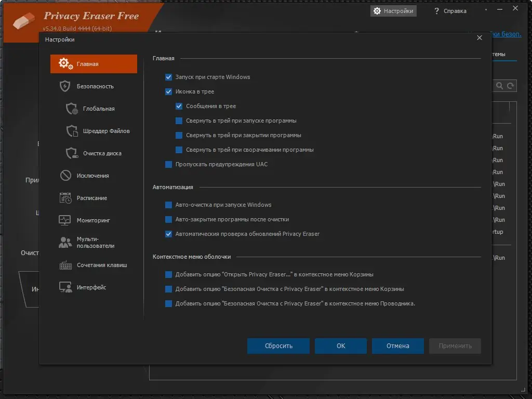Screen dimensions: 532x399
Task: Click the eraser logo of Privacy Eraser
Action: pyautogui.click(x=24, y=21)
